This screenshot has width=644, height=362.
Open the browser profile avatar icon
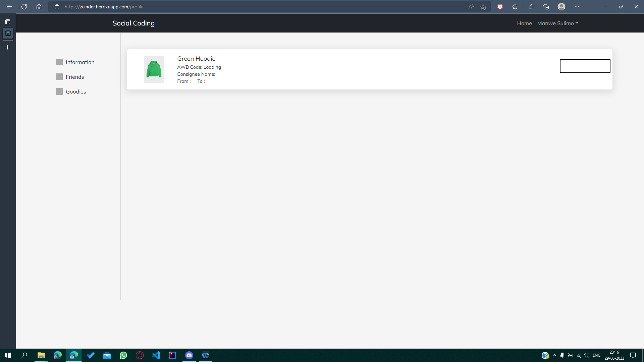click(x=562, y=6)
